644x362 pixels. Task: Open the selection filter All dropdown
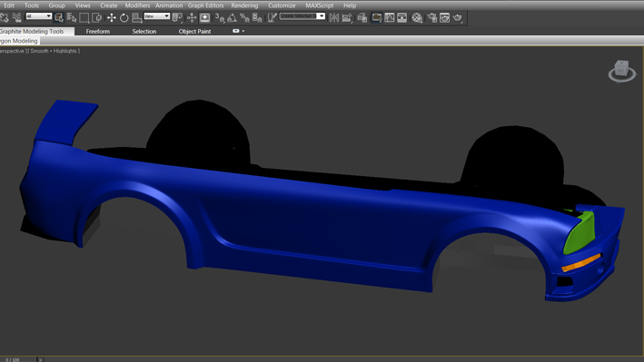tap(39, 16)
